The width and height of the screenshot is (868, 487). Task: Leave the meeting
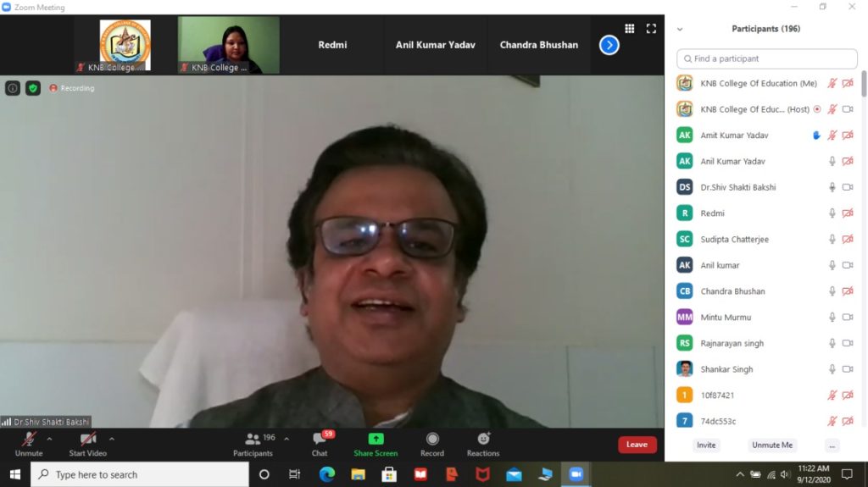[637, 445]
